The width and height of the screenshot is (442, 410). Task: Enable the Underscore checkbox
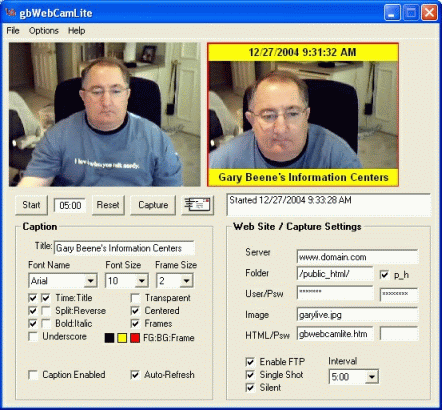[x=33, y=337]
